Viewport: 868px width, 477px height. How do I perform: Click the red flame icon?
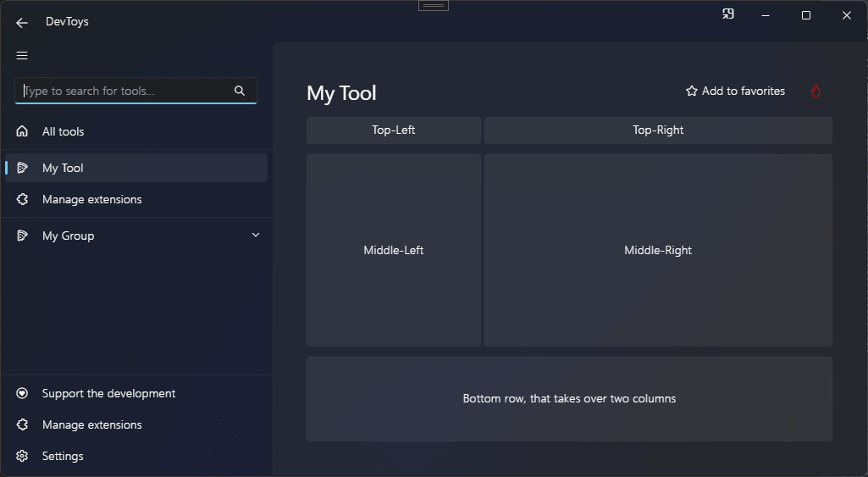point(815,91)
